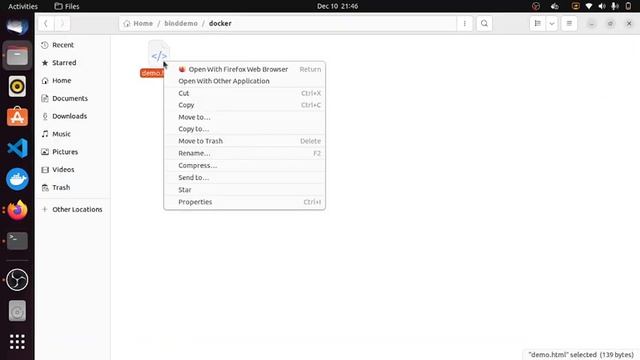Choose Move to… option

[244, 117]
